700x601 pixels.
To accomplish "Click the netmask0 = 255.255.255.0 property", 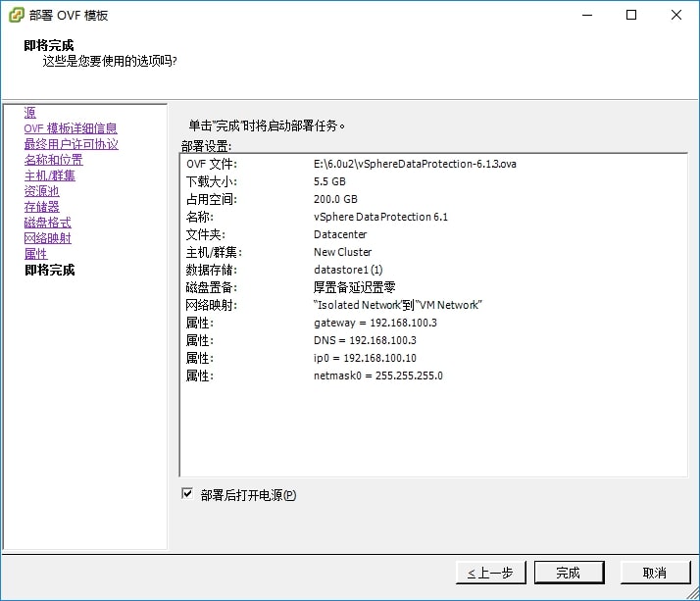I will [378, 376].
